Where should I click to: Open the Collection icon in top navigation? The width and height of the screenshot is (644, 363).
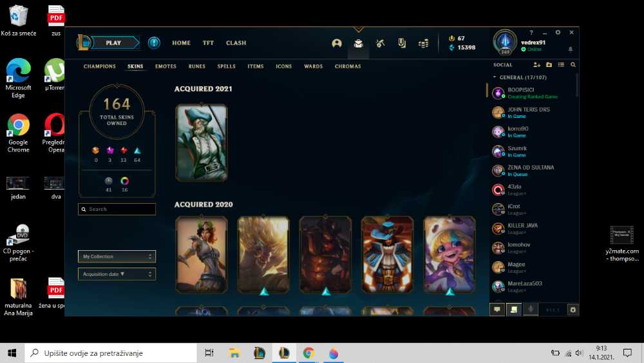tap(358, 43)
